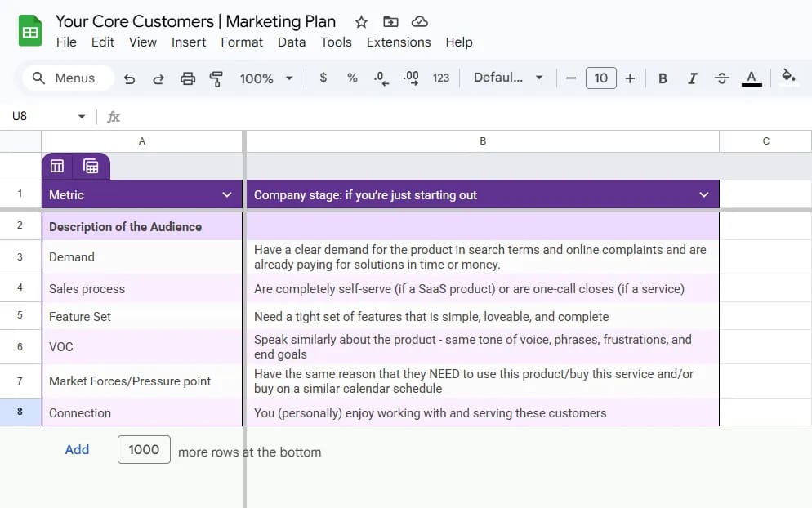Expand the zoom 100% dropdown

tap(266, 78)
